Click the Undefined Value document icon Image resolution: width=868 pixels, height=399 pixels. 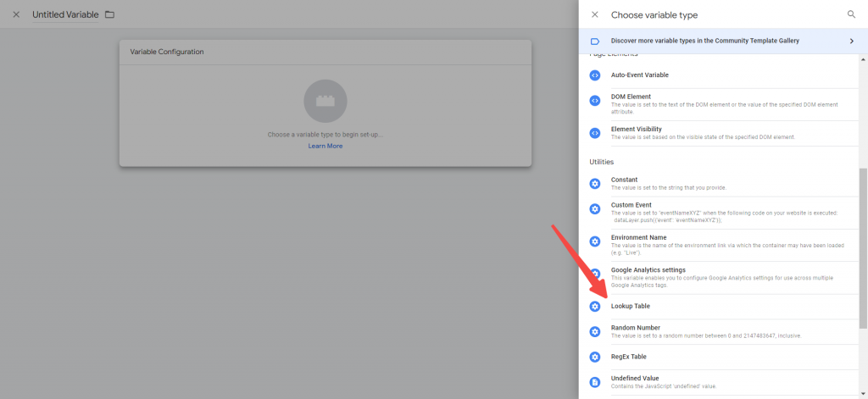(594, 382)
